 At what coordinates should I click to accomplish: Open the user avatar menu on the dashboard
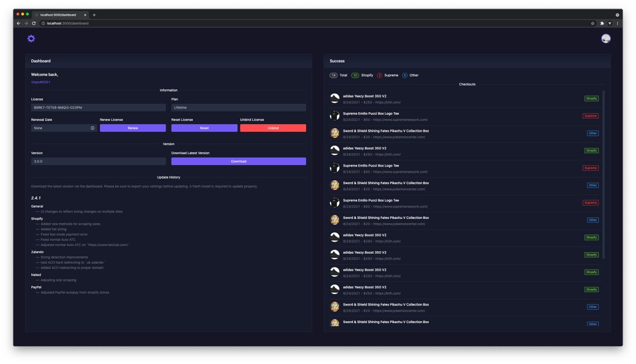click(x=606, y=39)
